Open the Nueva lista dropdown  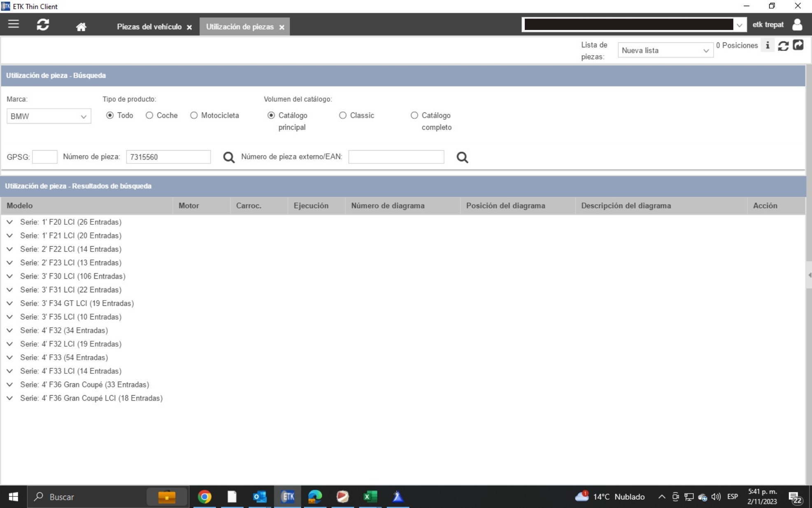[x=665, y=51]
